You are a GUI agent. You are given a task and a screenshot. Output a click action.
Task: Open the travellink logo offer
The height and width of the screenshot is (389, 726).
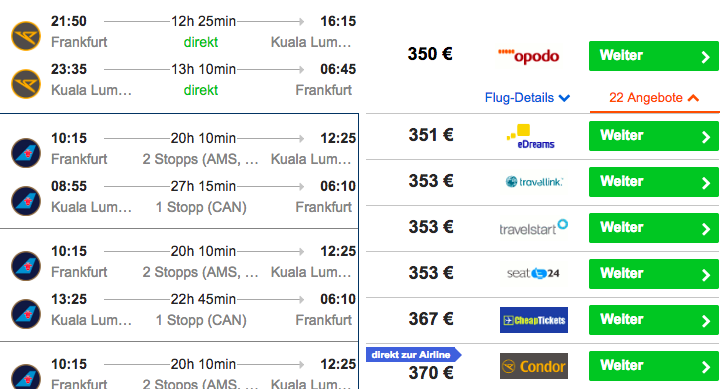coord(534,182)
